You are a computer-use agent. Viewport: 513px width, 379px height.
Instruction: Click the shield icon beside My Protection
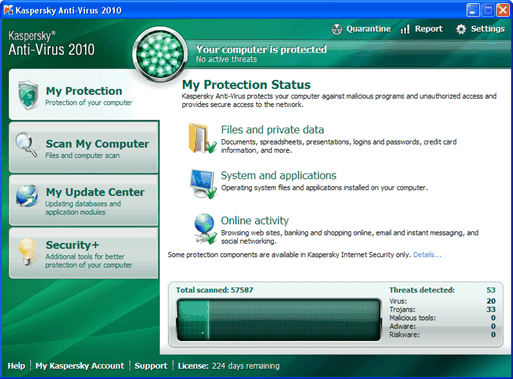[x=28, y=95]
